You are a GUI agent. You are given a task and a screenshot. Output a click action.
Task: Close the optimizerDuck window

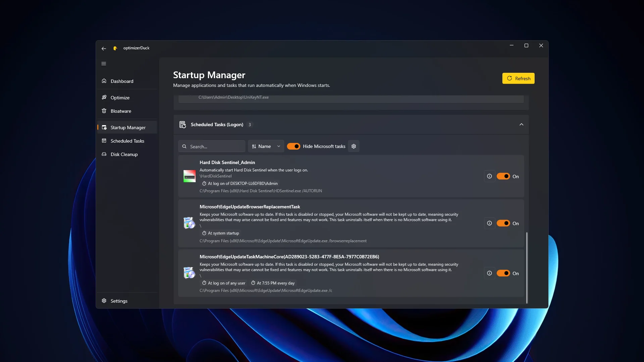[x=541, y=46]
